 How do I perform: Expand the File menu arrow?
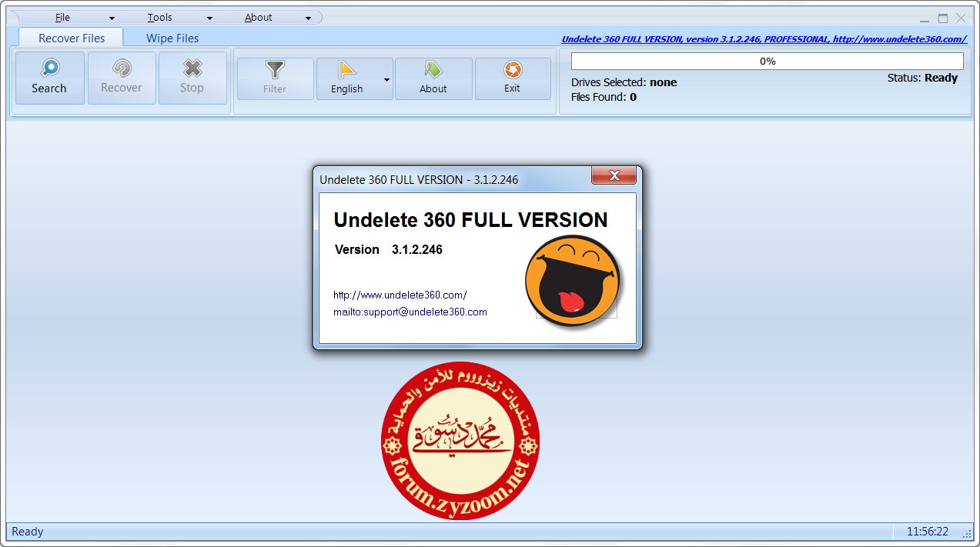coord(112,18)
